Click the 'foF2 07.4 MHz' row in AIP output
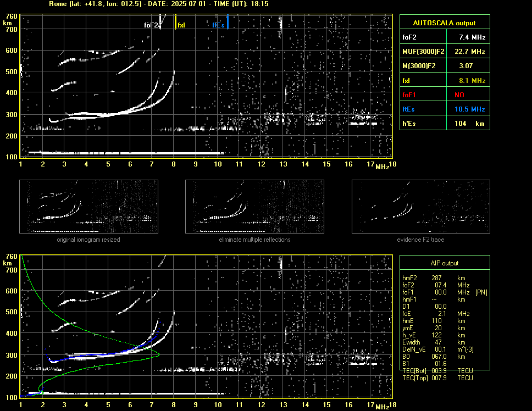Image resolution: width=532 pixels, height=411 pixels. (x=436, y=285)
